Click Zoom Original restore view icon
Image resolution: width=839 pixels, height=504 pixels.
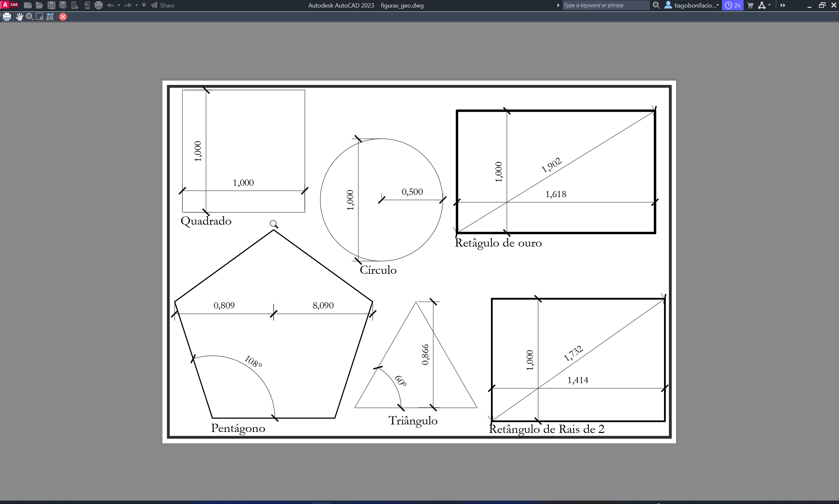click(50, 17)
